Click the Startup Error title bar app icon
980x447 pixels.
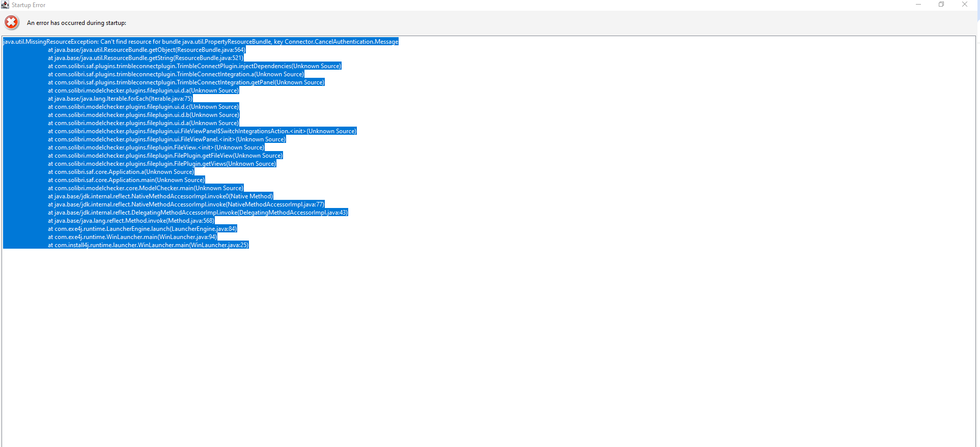tap(5, 5)
